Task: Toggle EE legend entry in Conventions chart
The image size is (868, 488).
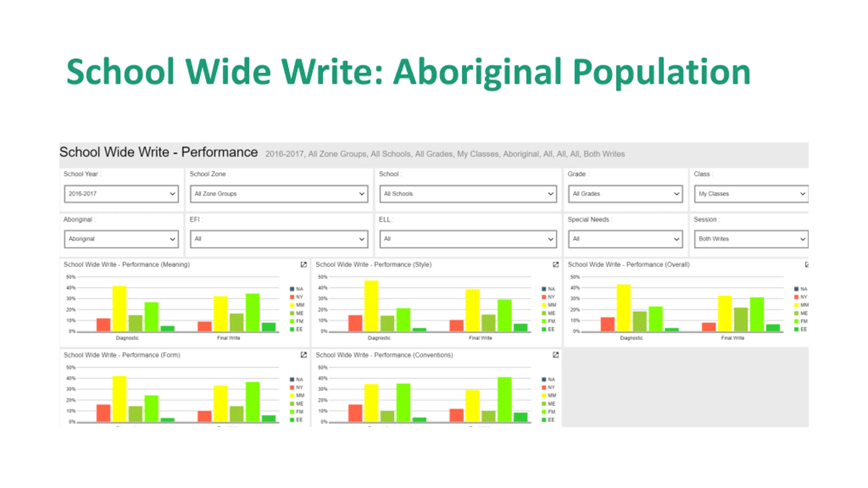Action: point(551,420)
